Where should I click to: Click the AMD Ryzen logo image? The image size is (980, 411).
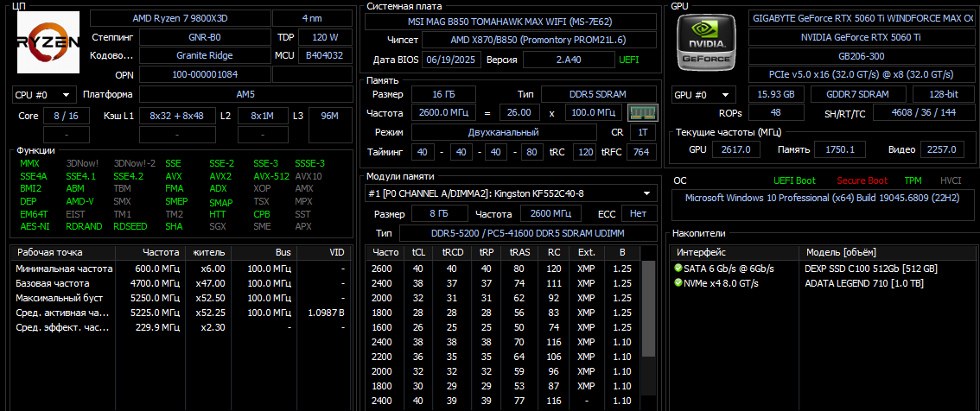tap(48, 41)
